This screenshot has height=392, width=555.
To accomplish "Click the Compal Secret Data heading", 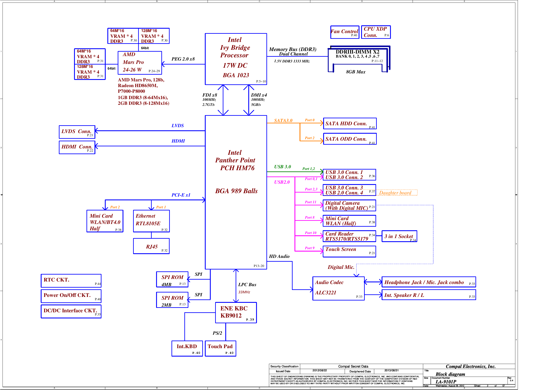I will (353, 366).
